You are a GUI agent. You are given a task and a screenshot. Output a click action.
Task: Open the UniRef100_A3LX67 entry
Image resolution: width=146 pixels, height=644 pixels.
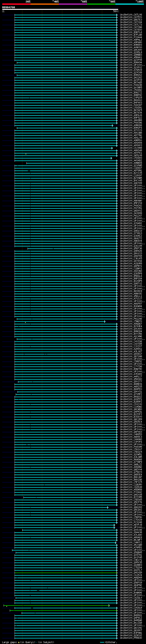[131, 352]
